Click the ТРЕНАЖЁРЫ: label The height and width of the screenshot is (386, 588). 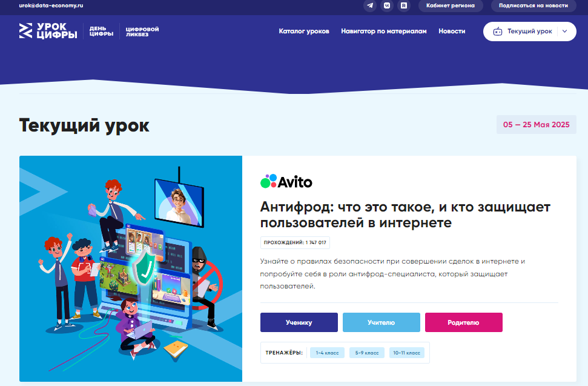pos(284,353)
